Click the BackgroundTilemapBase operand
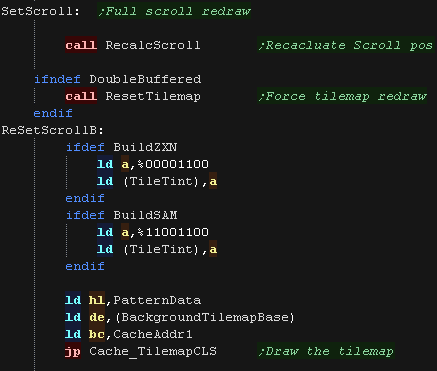This screenshot has height=371, width=437. [x=205, y=317]
